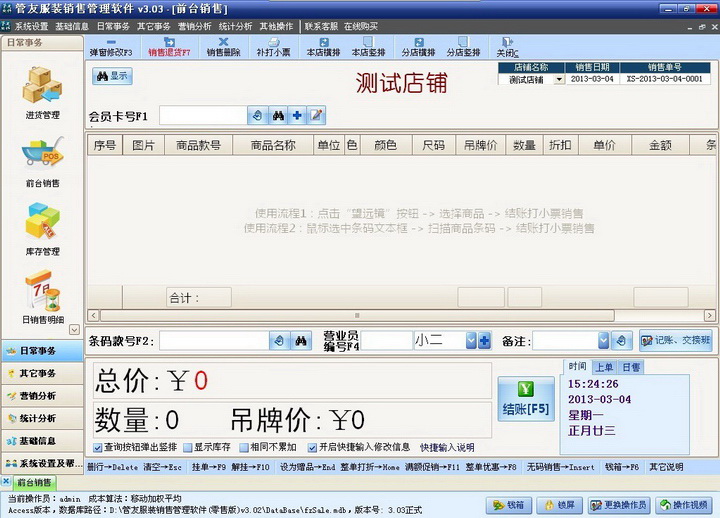Open 进货管理 purchase management icon

click(42, 90)
